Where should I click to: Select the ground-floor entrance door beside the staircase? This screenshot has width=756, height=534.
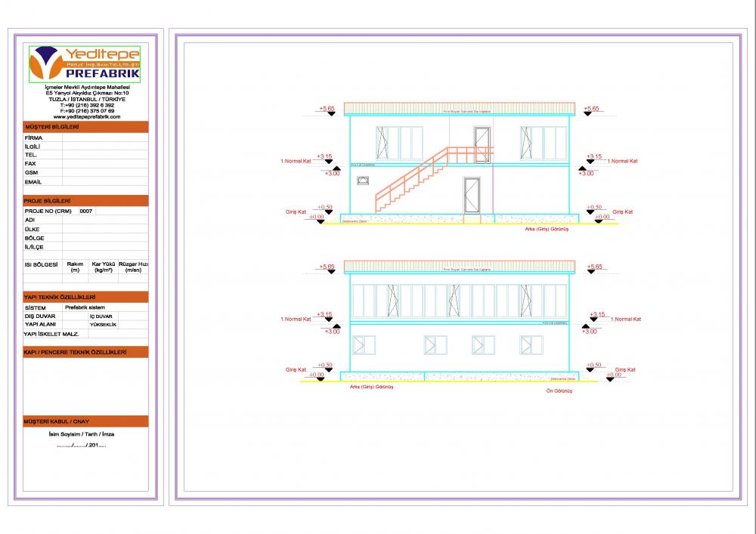coord(472,195)
